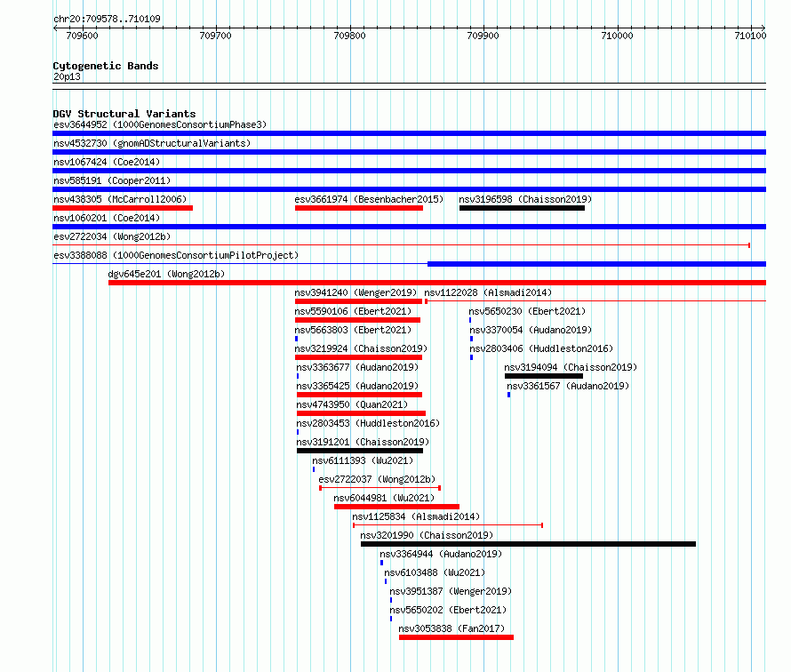Click nsv3951387 (Wenger2019) label

click(x=451, y=591)
